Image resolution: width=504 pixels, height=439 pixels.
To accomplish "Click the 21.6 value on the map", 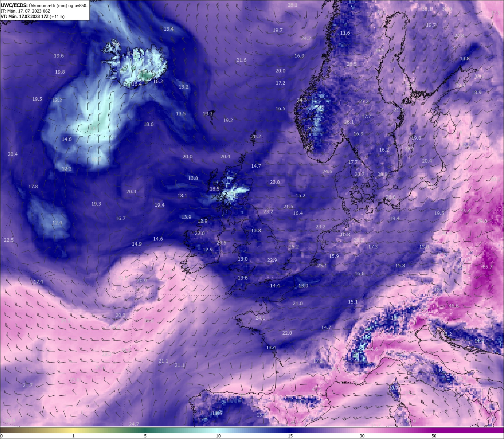I will (241, 60).
